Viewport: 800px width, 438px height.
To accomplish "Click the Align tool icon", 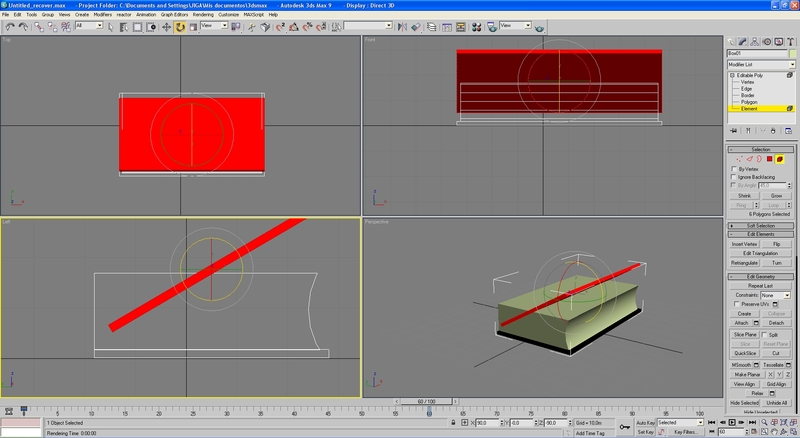I will (x=416, y=27).
